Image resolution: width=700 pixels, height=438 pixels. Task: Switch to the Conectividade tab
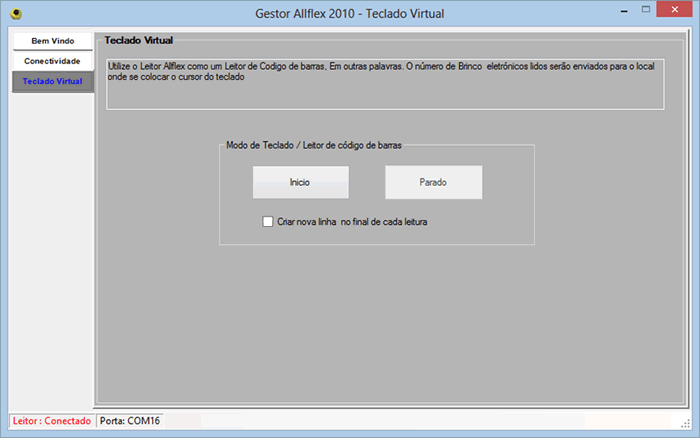pos(53,61)
